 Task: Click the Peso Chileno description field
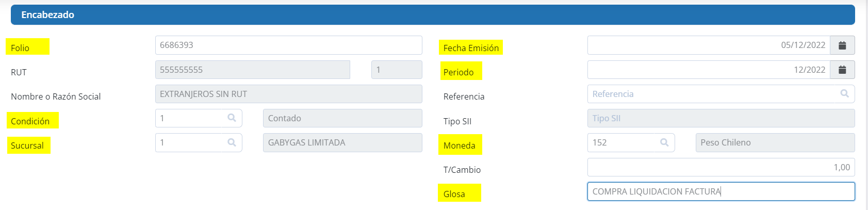click(775, 142)
